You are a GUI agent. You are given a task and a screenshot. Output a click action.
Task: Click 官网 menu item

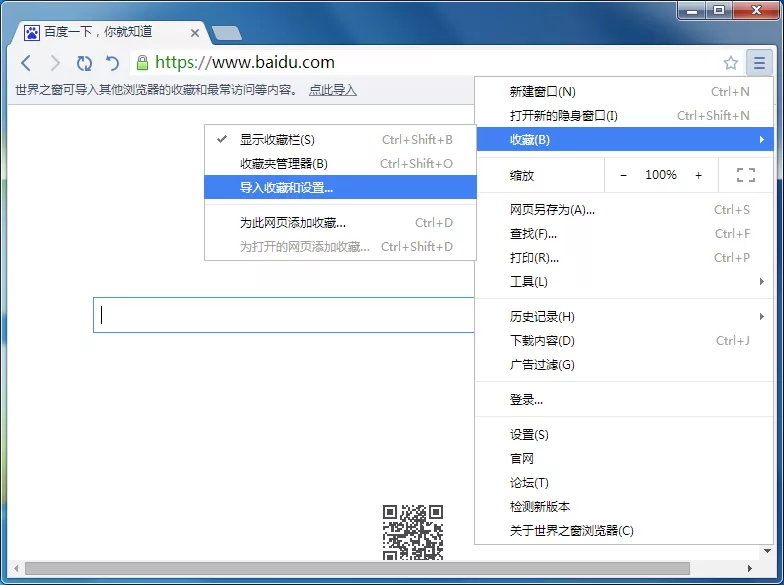pyautogui.click(x=625, y=458)
